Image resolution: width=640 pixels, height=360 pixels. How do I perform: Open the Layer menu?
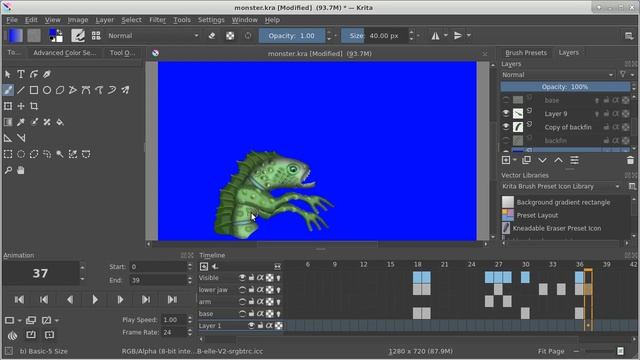click(x=104, y=20)
